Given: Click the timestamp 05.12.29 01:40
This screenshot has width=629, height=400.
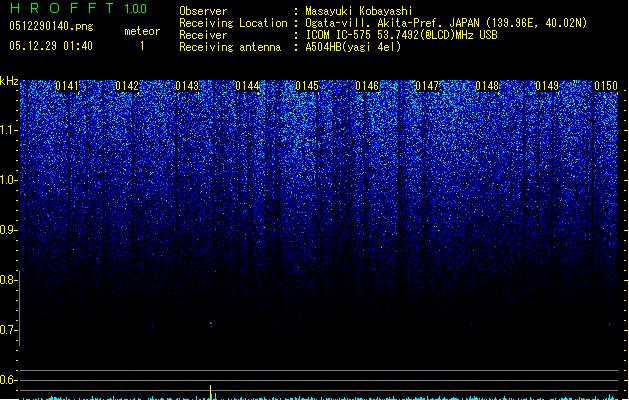Looking at the screenshot, I should (x=51, y=46).
